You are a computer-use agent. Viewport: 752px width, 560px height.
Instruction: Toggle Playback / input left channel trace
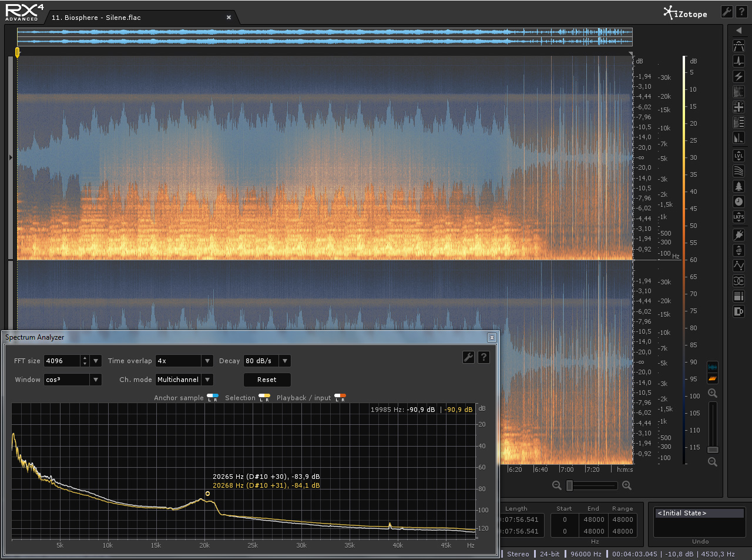point(337,397)
